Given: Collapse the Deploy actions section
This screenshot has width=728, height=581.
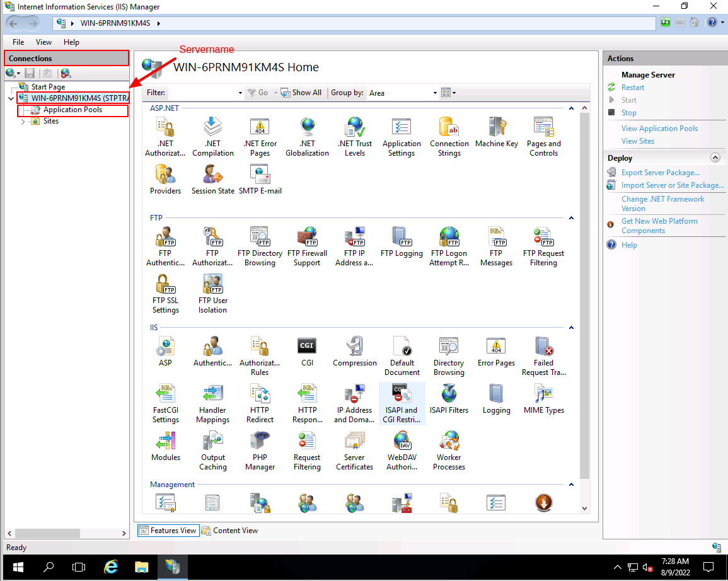Looking at the screenshot, I should click(x=715, y=158).
